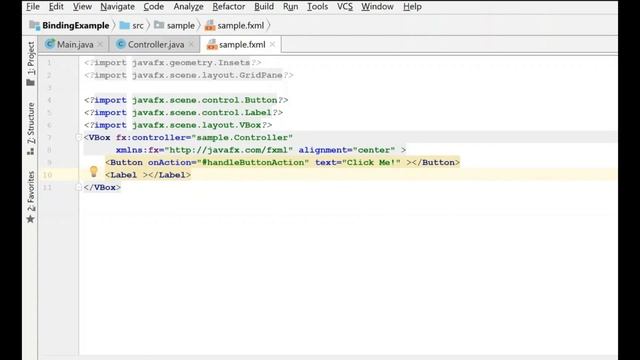This screenshot has height=360, width=640.
Task: Open the Build menu
Action: (264, 7)
